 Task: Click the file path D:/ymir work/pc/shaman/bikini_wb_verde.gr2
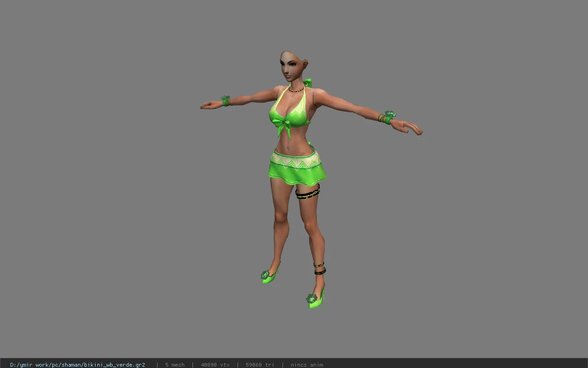tap(78, 365)
